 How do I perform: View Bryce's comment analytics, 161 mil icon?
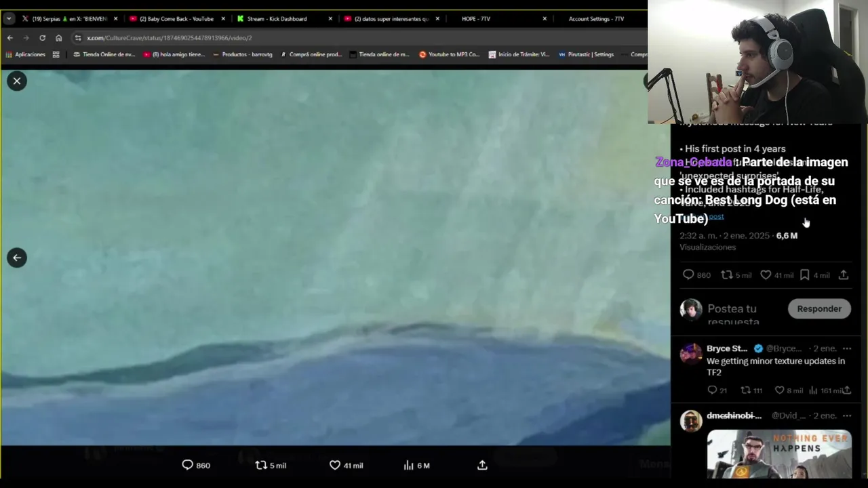(825, 390)
